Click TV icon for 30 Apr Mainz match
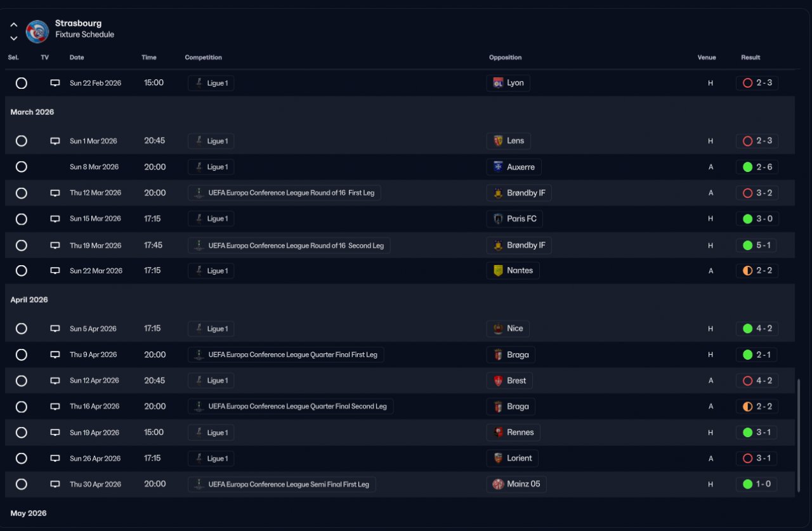 point(55,484)
